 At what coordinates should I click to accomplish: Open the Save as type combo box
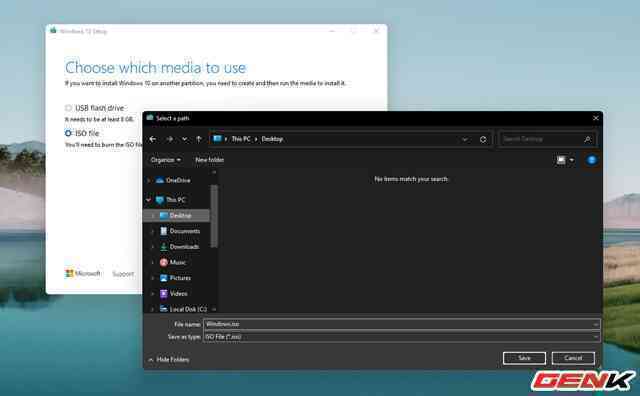coord(402,337)
